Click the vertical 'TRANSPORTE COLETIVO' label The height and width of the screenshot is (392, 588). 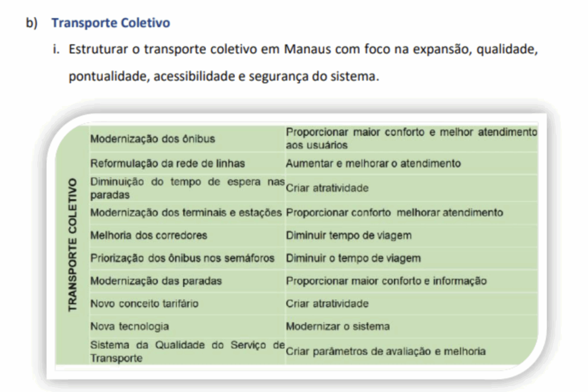coord(73,244)
